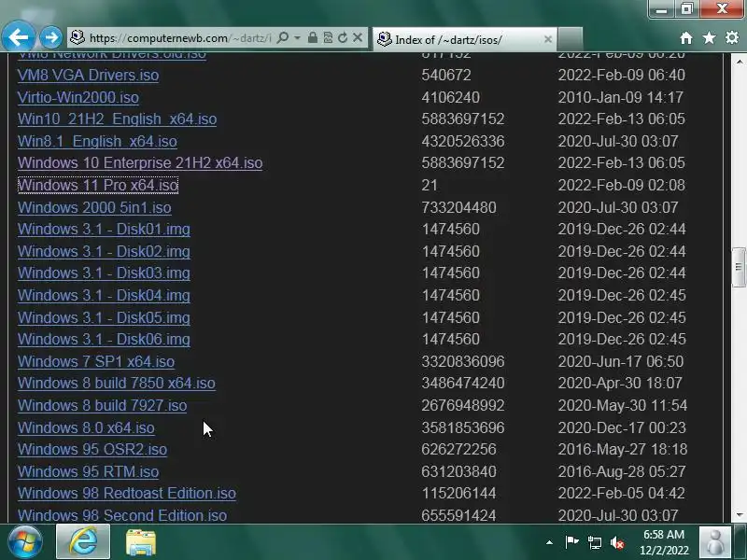Download Windows 3.1 - Disk03.img
Screen dimensions: 747x560
[104, 273]
